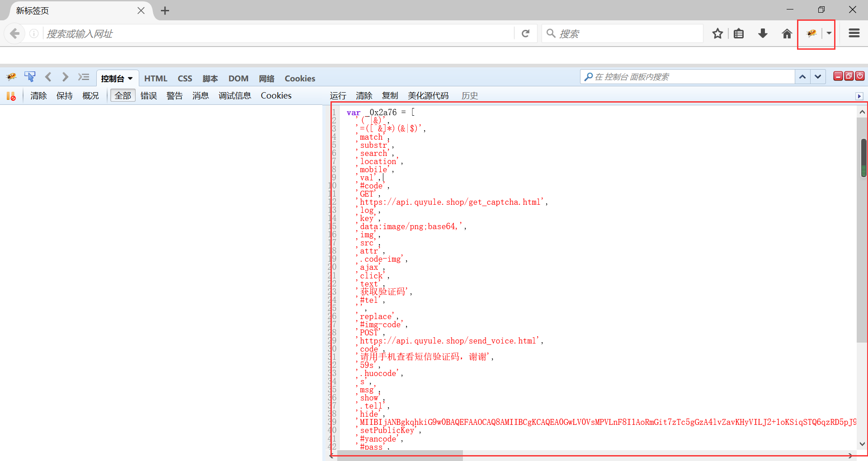
Task: Go back in Firebug panel history
Action: 48,77
